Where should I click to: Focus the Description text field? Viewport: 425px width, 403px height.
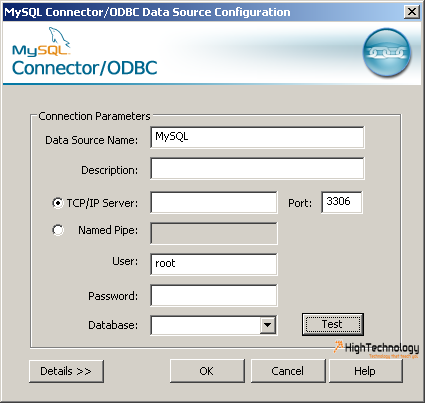[257, 169]
